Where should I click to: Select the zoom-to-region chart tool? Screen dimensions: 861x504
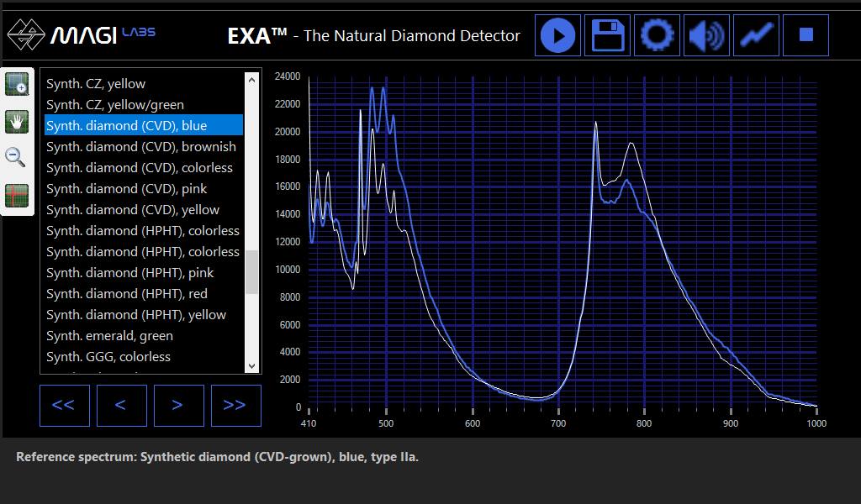point(17,84)
